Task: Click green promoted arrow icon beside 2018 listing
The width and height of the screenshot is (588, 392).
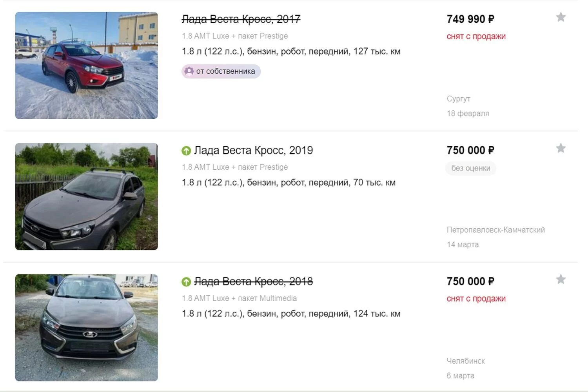Action: pyautogui.click(x=186, y=282)
